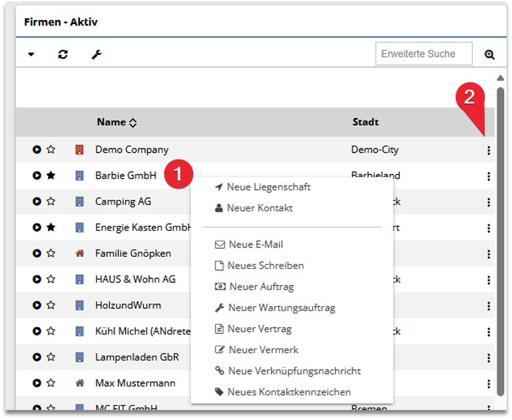The width and height of the screenshot is (512, 420).
Task: Click the house icon for Familie Gnöpken
Action: (x=80, y=253)
